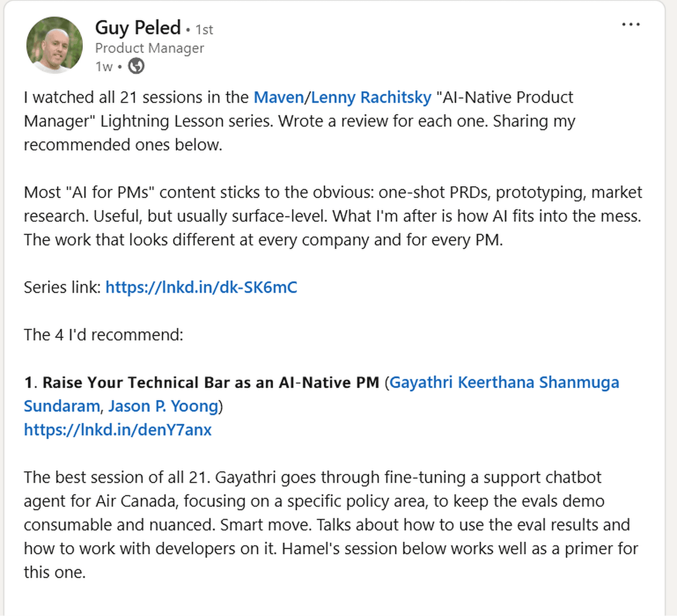Click the "The 4 I'd recommend:" line

(104, 335)
